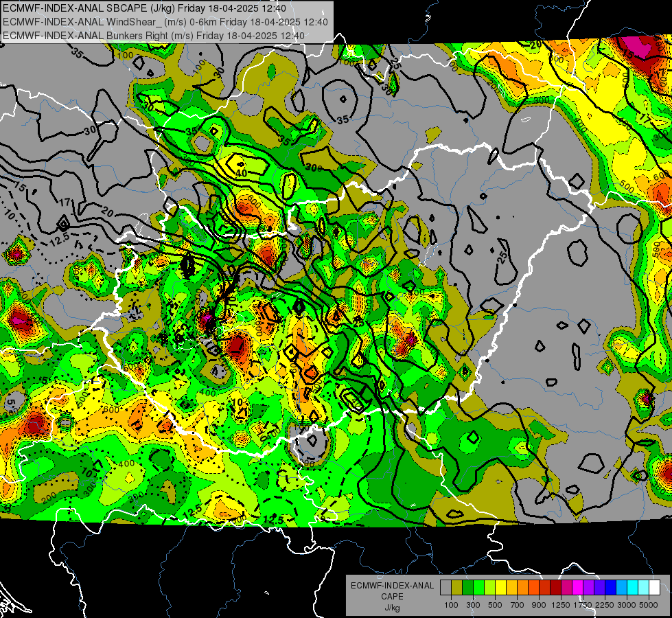Viewport: 672px width, 618px height.
Task: Pick the pale cyan legend swatch
Action: tap(644, 588)
